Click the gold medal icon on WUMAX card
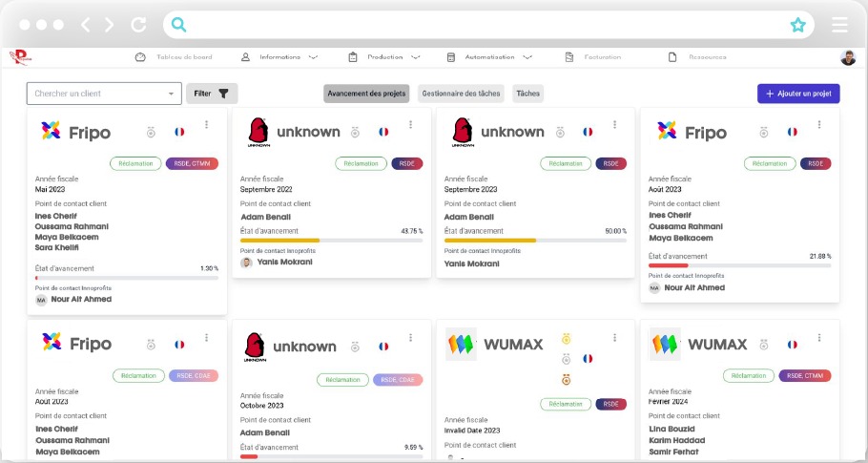The image size is (868, 463). (x=566, y=338)
